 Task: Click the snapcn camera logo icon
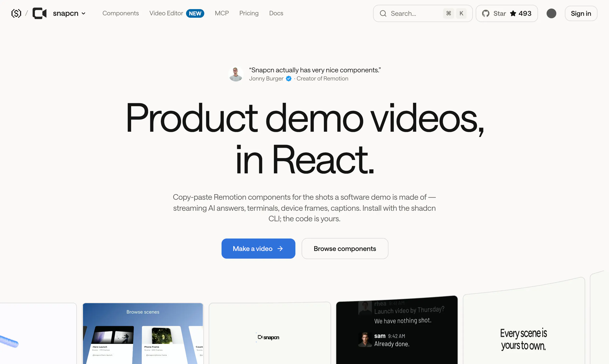pos(40,13)
